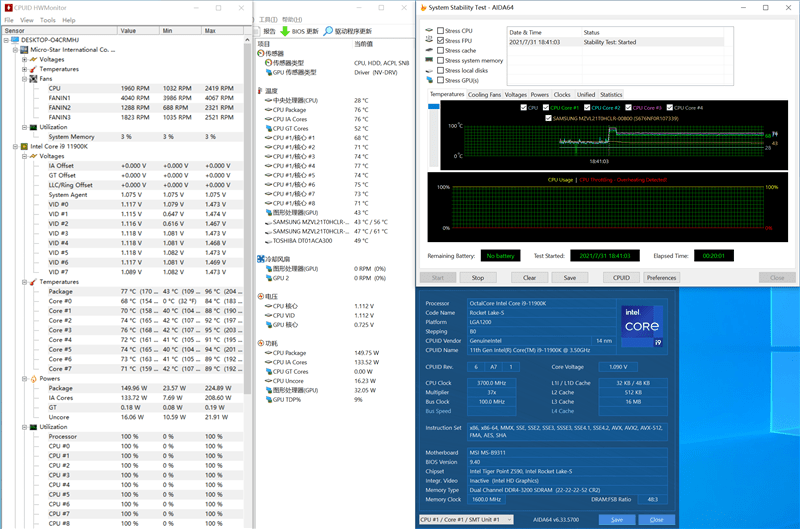
Task: Collapse Utilization containing System Memory
Action: click(x=24, y=127)
